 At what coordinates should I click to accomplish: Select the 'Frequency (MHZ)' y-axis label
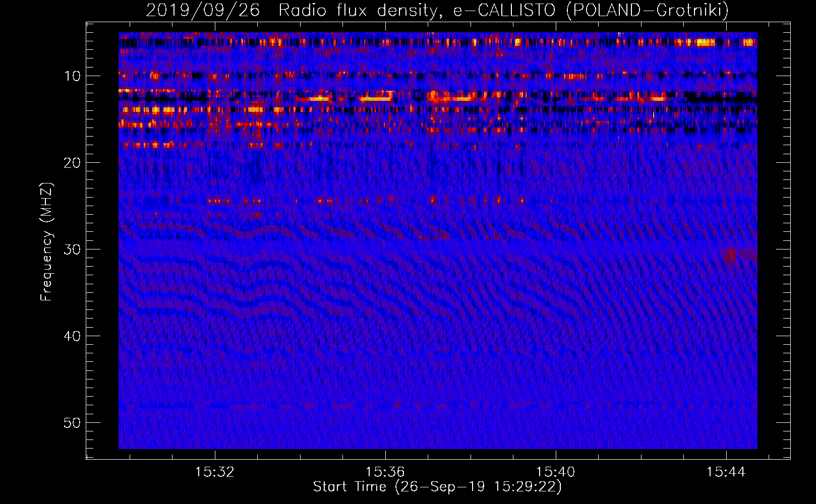(46, 242)
